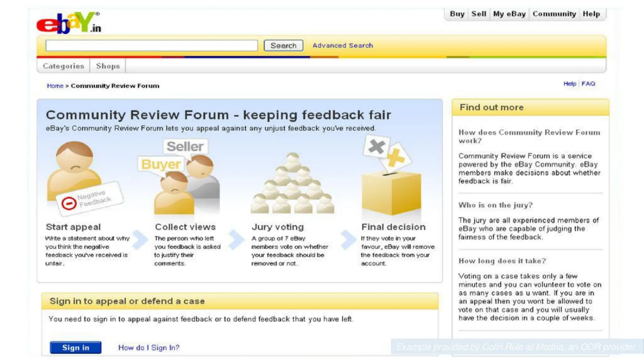The height and width of the screenshot is (362, 644).
Task: Click the eBay.in logo
Action: [x=69, y=23]
